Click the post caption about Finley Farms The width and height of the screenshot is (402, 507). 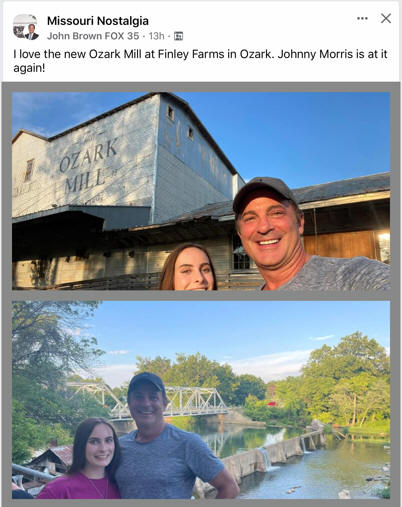pyautogui.click(x=200, y=61)
